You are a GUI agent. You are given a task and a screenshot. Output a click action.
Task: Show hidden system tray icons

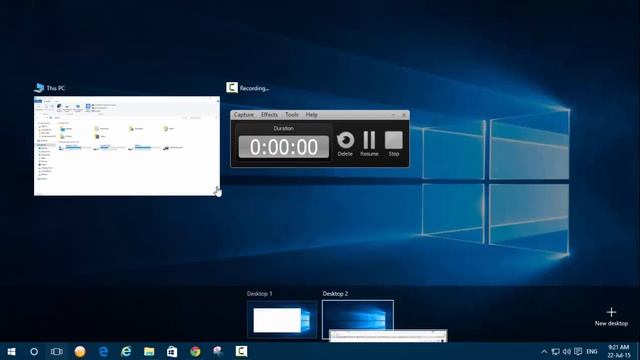click(544, 351)
